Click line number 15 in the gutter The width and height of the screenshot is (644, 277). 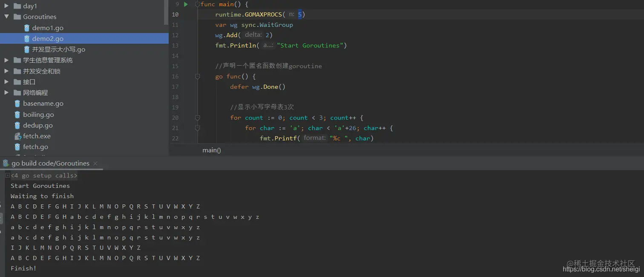click(x=175, y=66)
